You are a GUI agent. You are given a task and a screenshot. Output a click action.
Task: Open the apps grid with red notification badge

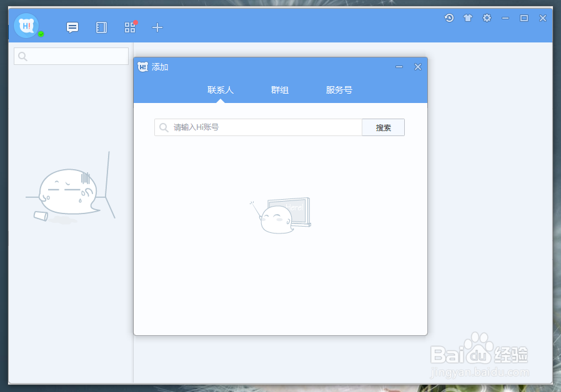pyautogui.click(x=129, y=27)
